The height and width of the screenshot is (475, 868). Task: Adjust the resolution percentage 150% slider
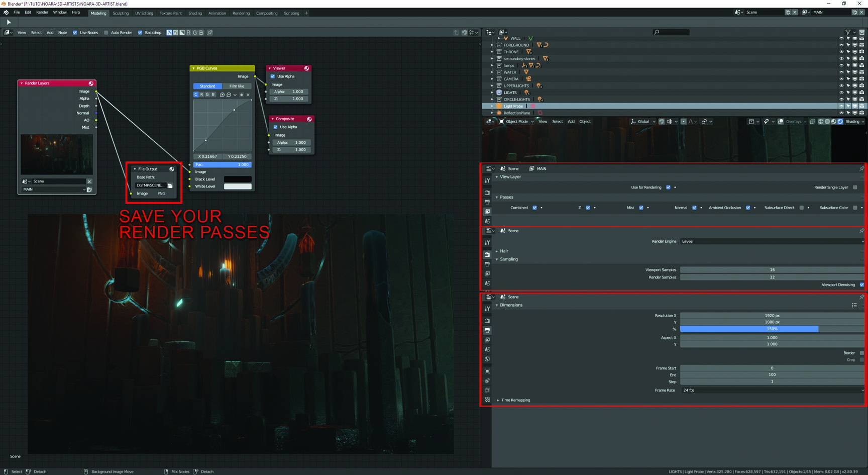click(772, 329)
